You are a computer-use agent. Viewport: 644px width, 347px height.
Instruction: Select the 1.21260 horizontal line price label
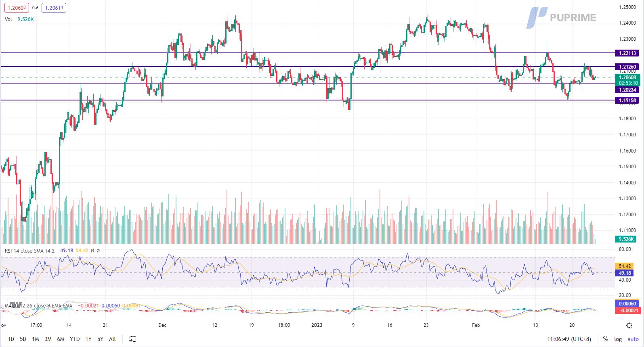click(x=627, y=67)
